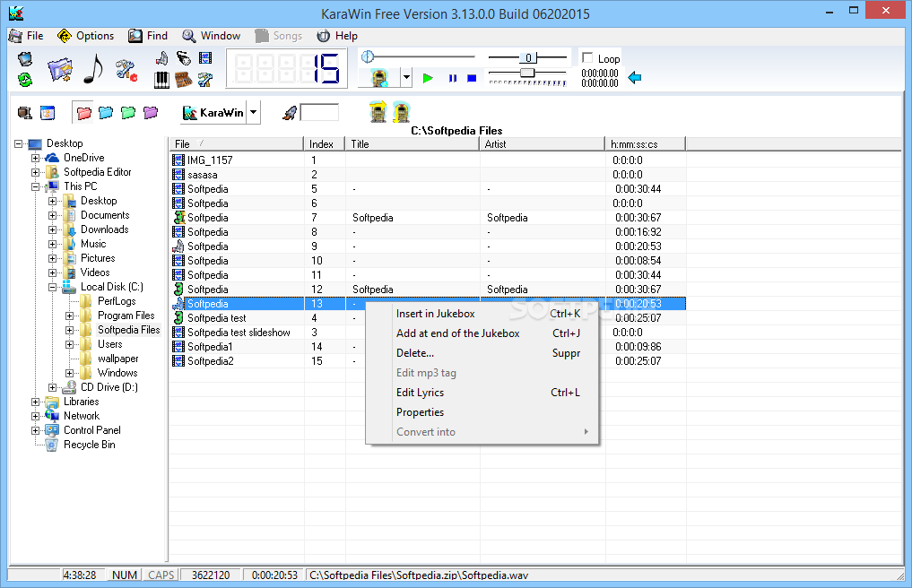This screenshot has height=588, width=912.
Task: Select the green folder icon
Action: 128,113
